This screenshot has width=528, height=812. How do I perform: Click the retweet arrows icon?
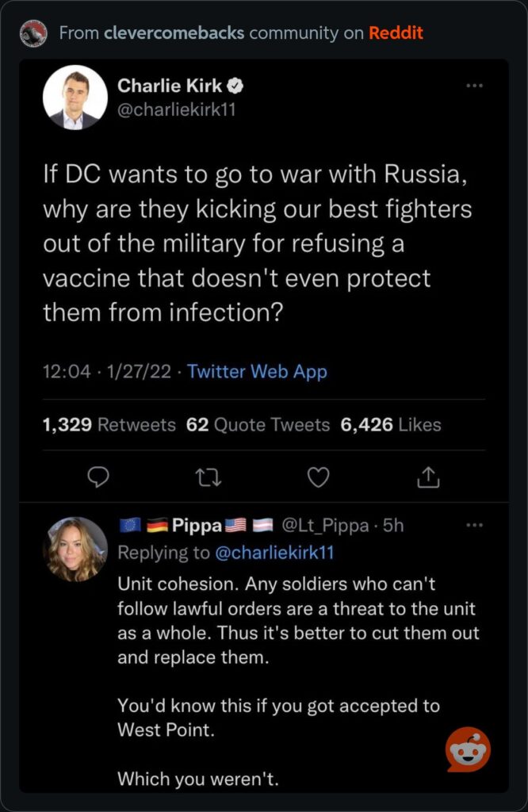pos(208,476)
